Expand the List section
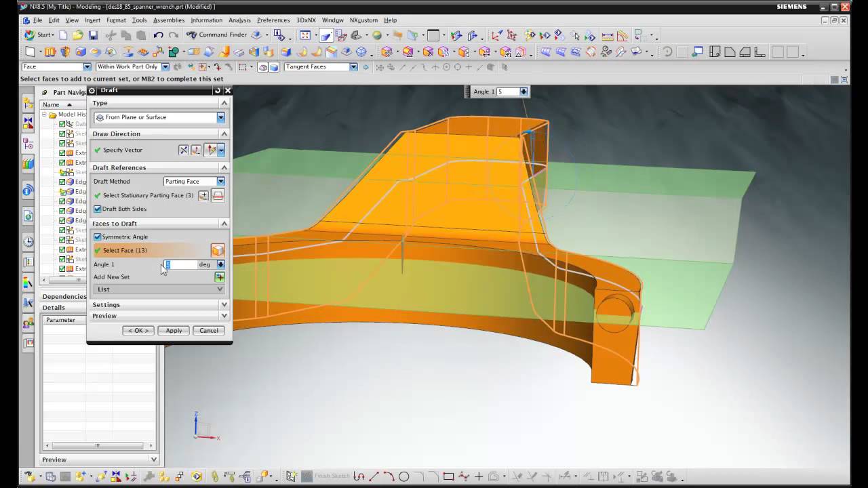Viewport: 868px width, 488px height. click(x=159, y=289)
